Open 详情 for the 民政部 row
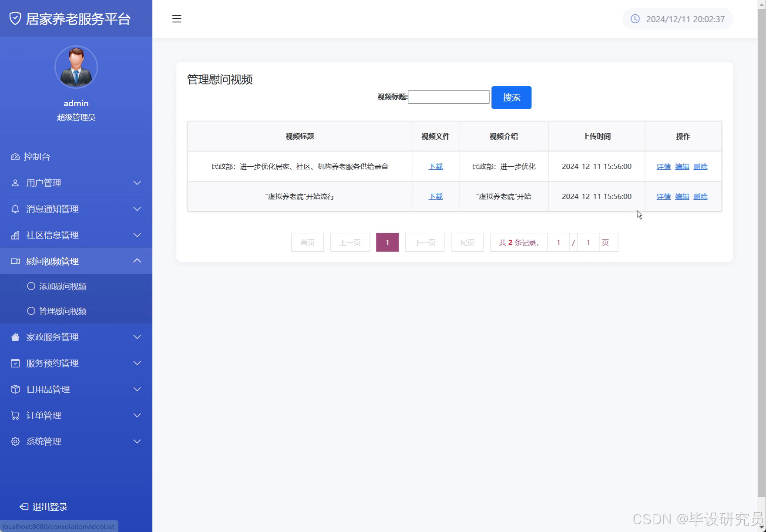The width and height of the screenshot is (766, 532). click(x=664, y=166)
